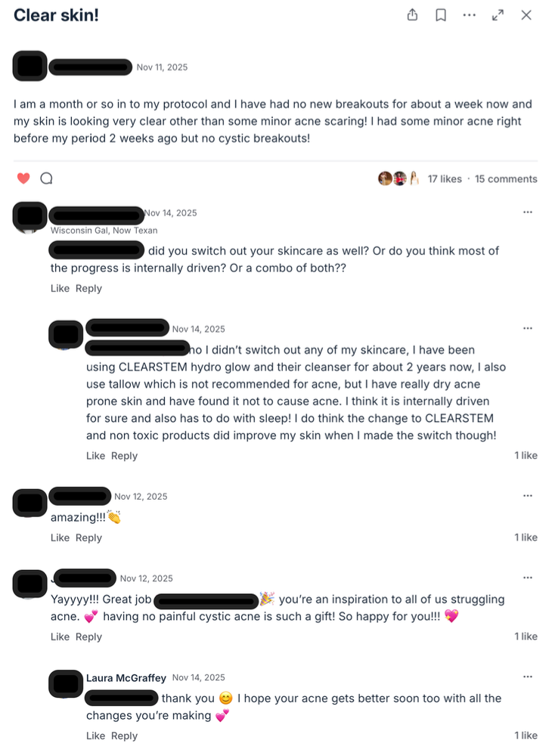Reply to the "amazing!!!" comment
This screenshot has height=756, width=552.
[x=88, y=538]
